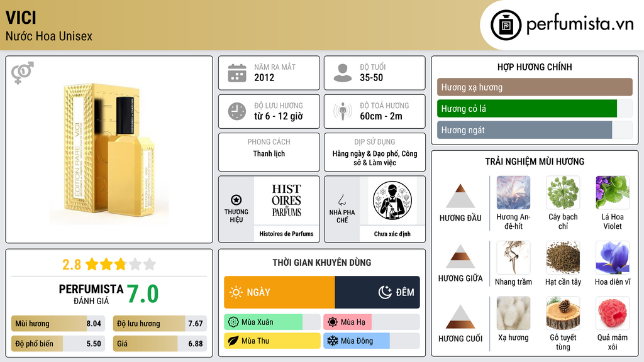The image size is (644, 362).
Task: Click the perfumer illustration badge
Action: [x=392, y=200]
